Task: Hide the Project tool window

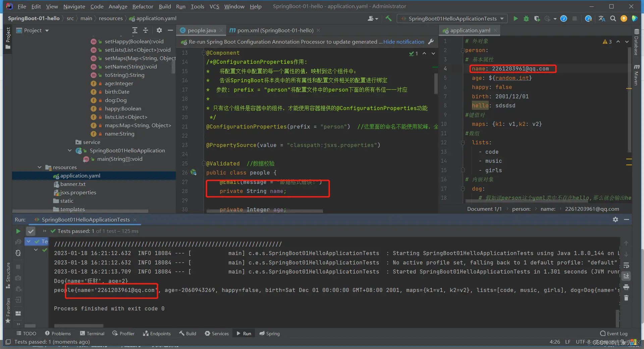Action: tap(170, 30)
